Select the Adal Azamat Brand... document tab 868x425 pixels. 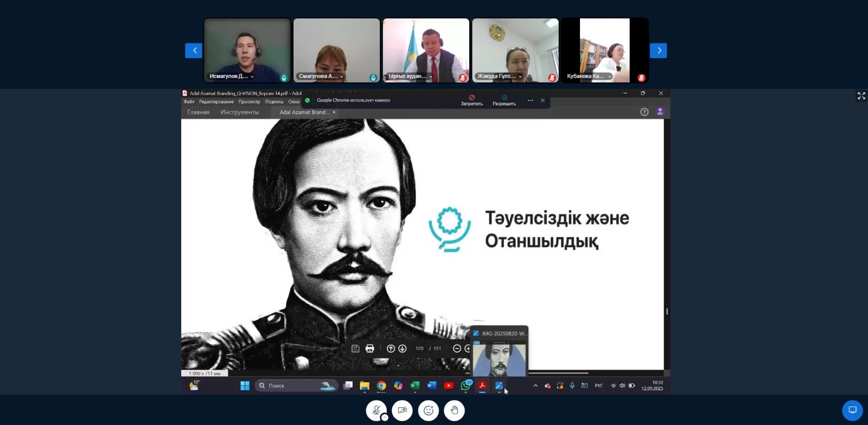(304, 112)
